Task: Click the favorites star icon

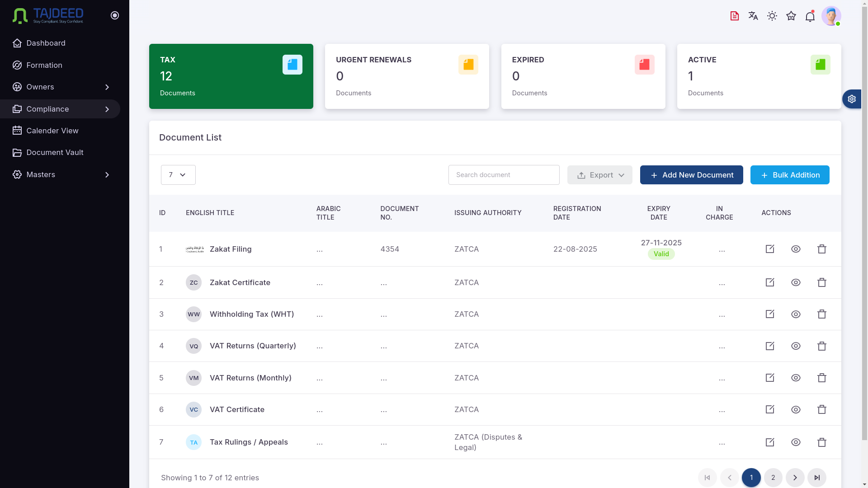Action: pyautogui.click(x=791, y=16)
